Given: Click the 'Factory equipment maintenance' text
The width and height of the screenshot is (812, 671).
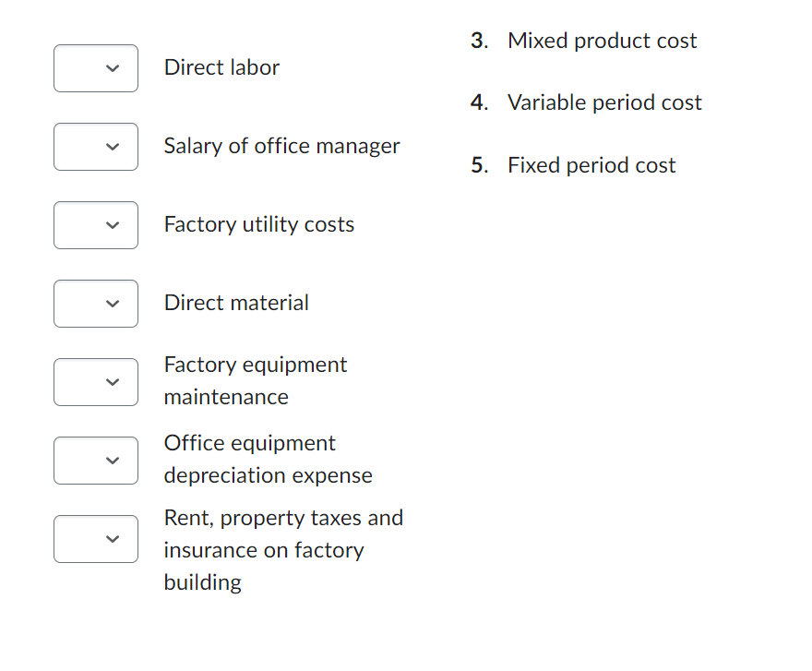Looking at the screenshot, I should [255, 380].
